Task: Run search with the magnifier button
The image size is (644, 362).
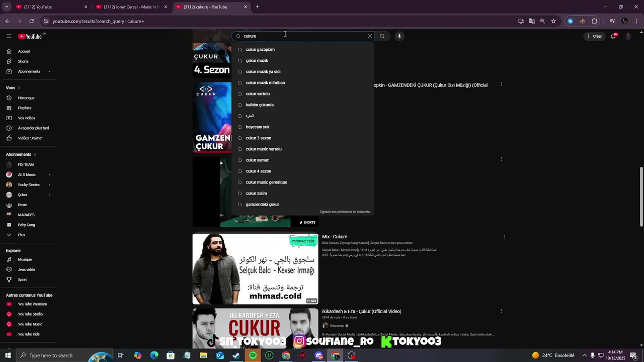Action: click(x=382, y=36)
